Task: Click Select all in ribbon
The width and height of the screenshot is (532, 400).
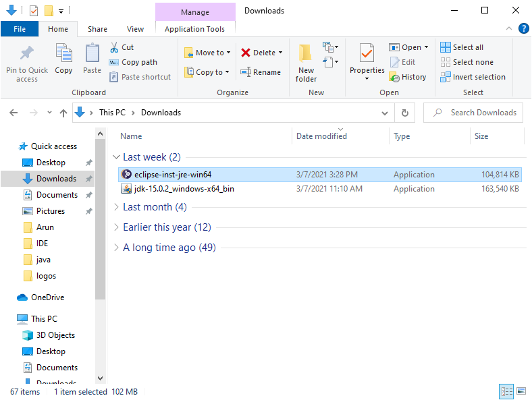Action: click(x=462, y=47)
